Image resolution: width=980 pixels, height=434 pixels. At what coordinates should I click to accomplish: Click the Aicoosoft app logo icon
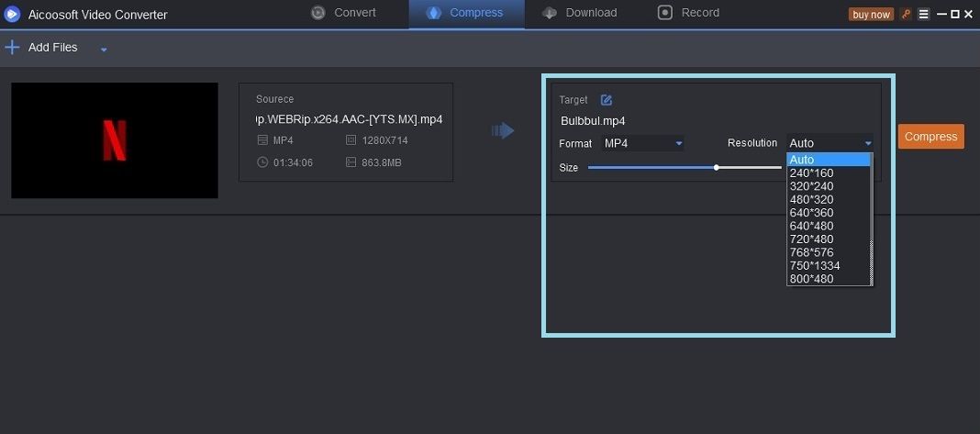[12, 14]
